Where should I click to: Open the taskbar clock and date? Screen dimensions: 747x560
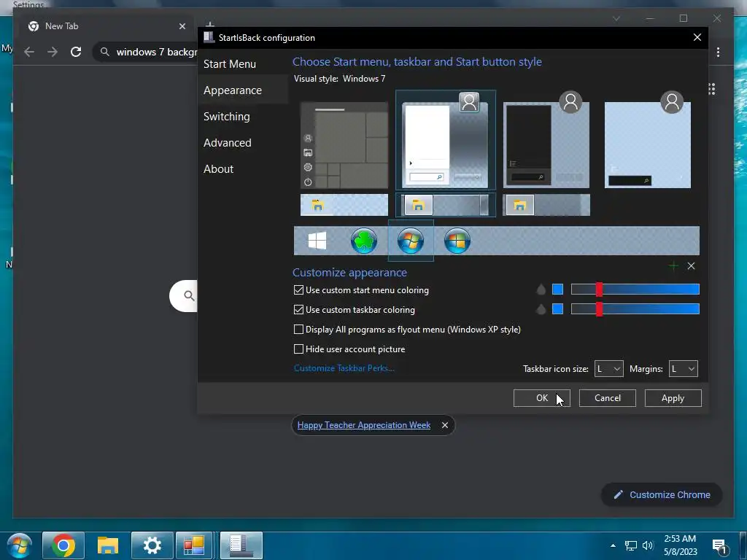click(681, 545)
